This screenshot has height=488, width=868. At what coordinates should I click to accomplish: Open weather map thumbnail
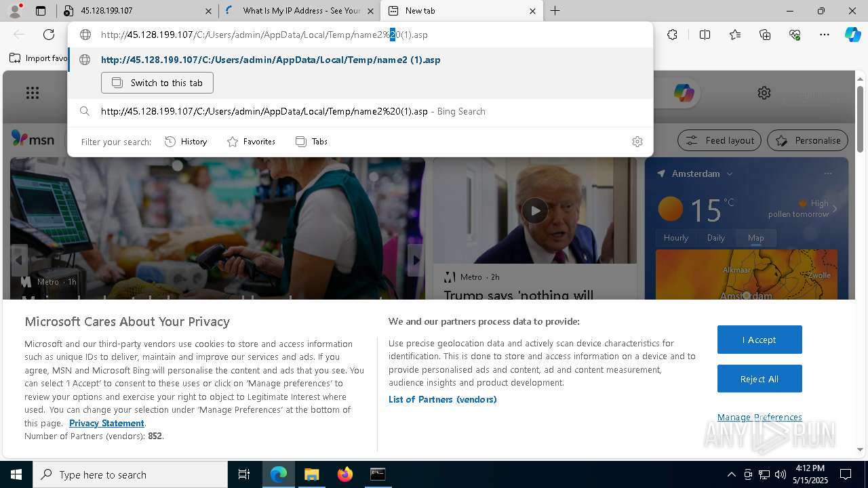(747, 274)
